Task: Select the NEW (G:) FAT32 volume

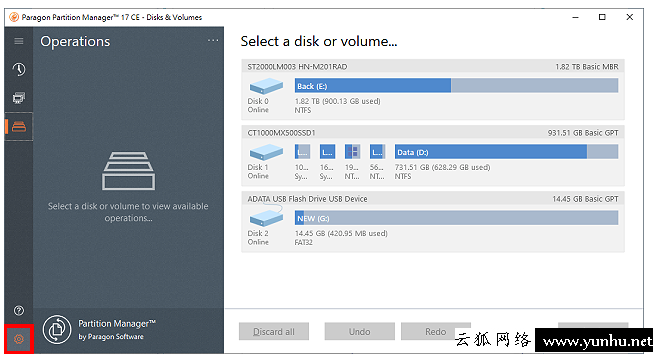Action: point(456,218)
